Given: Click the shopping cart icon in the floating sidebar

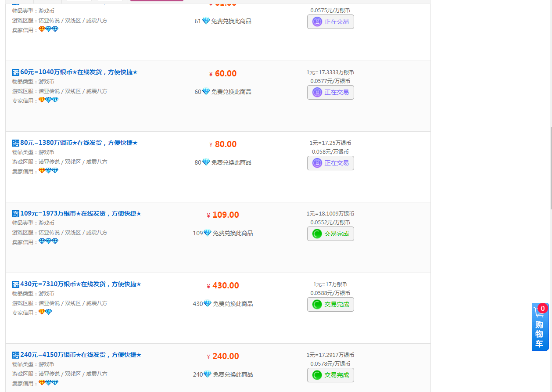Looking at the screenshot, I should 540,313.
